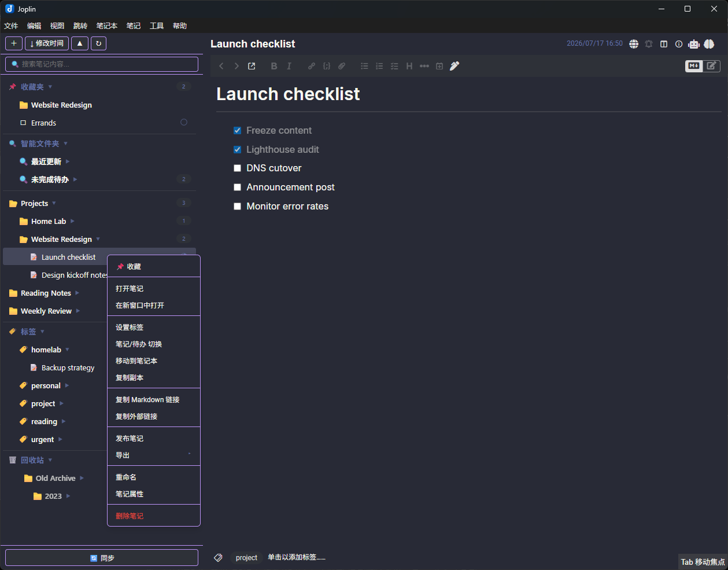Expand the Reading Notes notebook

(77, 293)
